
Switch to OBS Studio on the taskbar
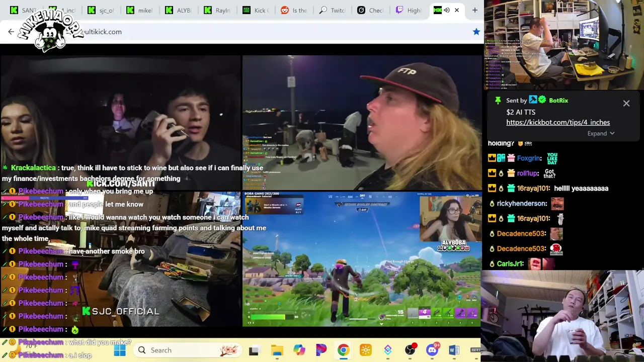coord(410,350)
